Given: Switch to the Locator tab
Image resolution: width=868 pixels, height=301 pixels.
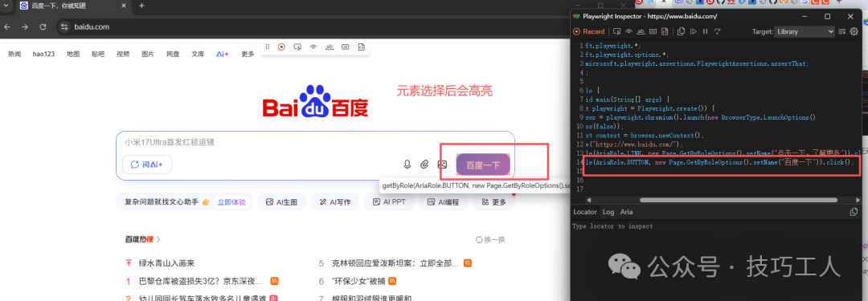Looking at the screenshot, I should pos(584,212).
